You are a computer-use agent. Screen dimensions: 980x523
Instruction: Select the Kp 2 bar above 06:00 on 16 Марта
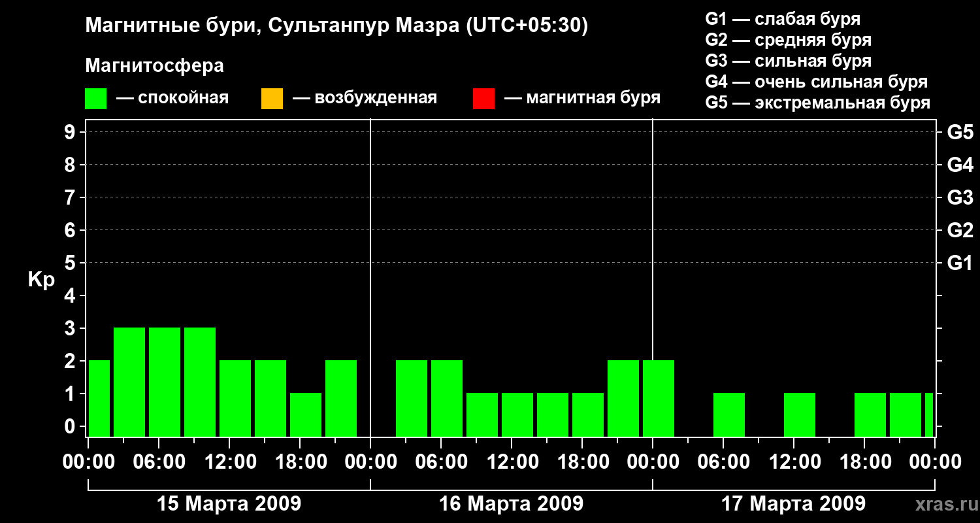click(x=447, y=398)
